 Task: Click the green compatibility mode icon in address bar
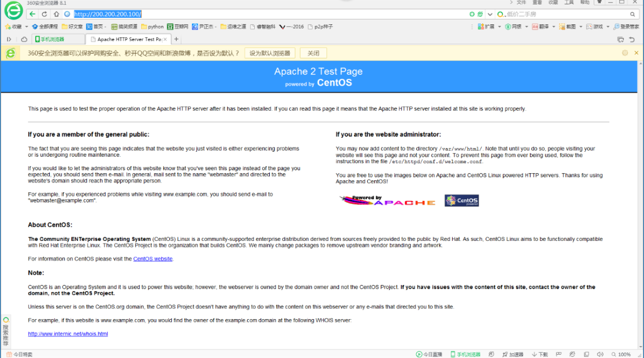tap(472, 14)
